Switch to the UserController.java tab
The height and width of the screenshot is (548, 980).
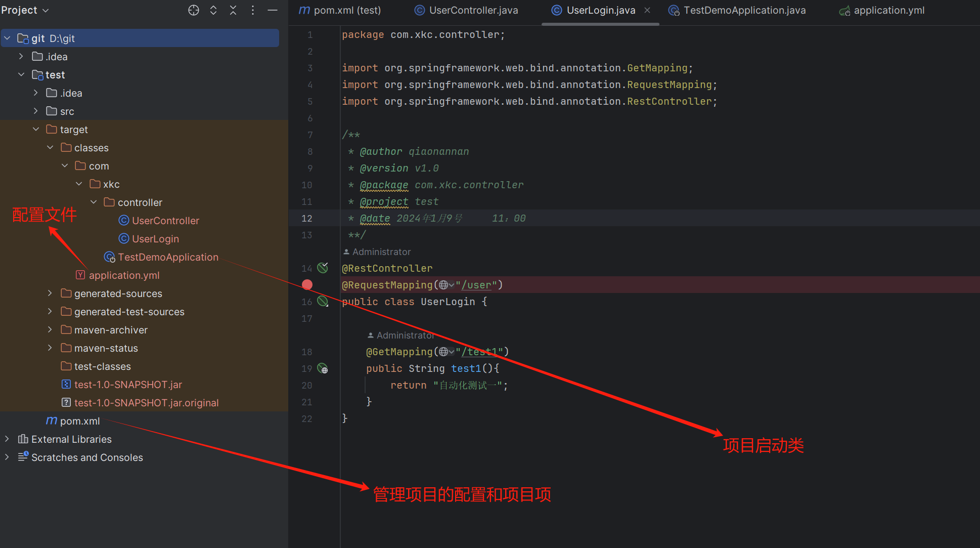point(473,10)
